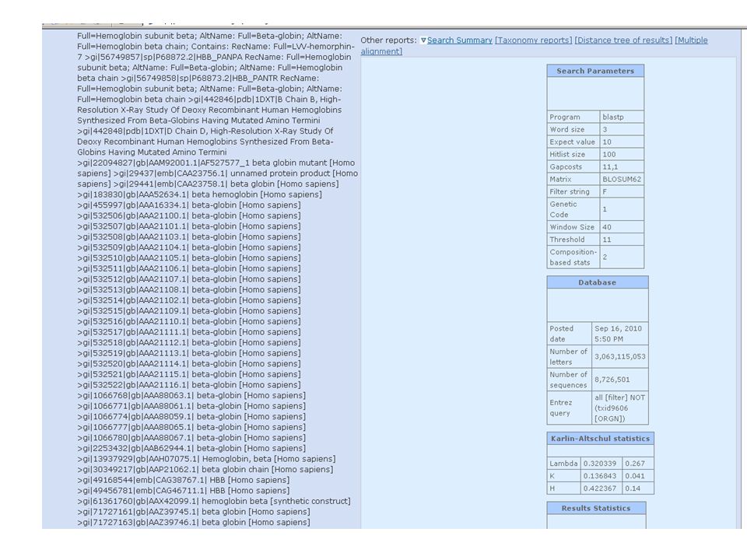
Task: Select the Matrix value BLOSUM62
Action: pyautogui.click(x=621, y=180)
